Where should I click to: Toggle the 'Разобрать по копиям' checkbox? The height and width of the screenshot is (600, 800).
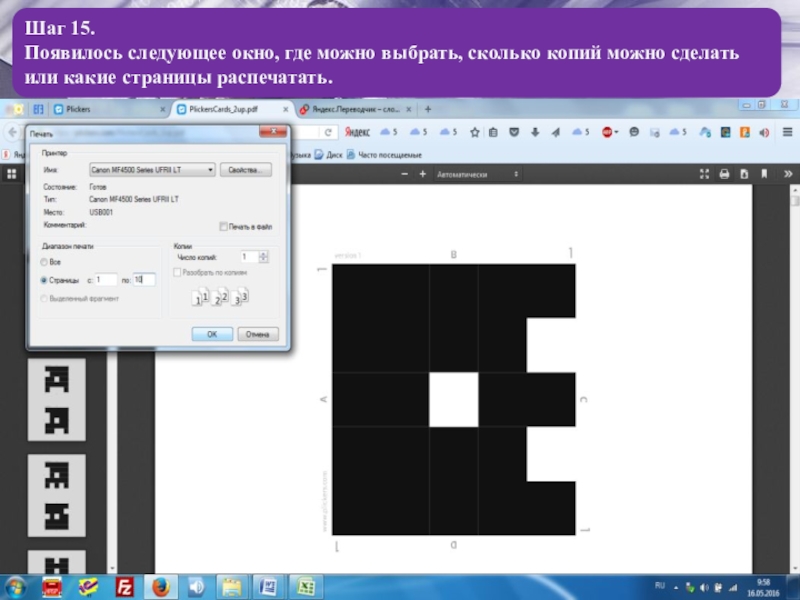coord(177,272)
